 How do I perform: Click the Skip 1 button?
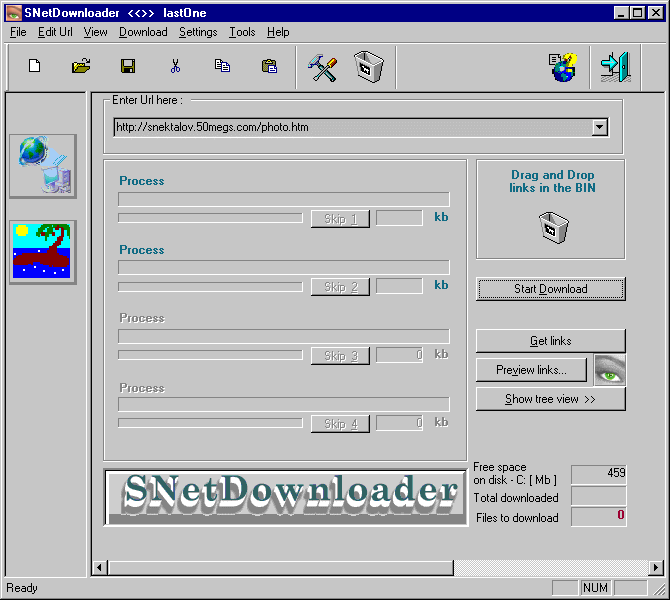pos(340,219)
